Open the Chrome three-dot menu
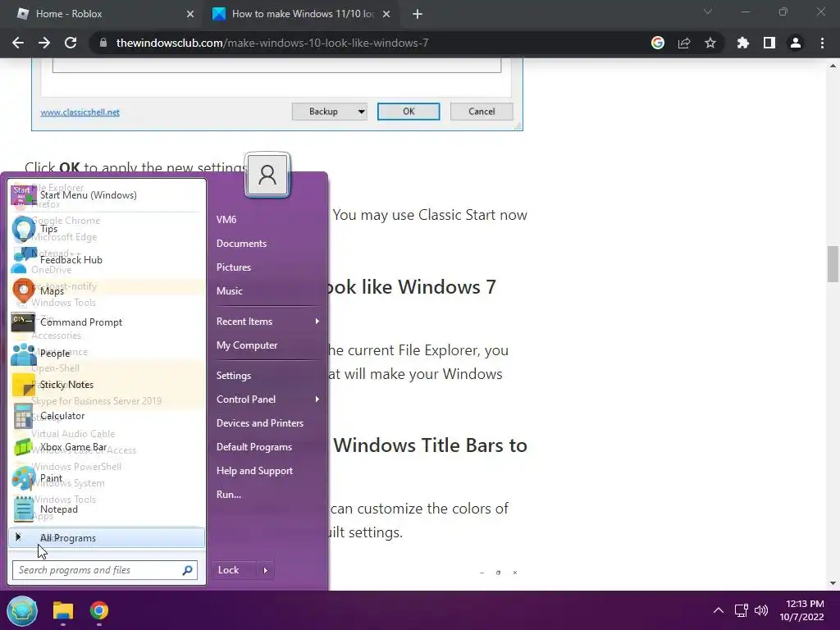This screenshot has width=840, height=630. pyautogui.click(x=822, y=43)
